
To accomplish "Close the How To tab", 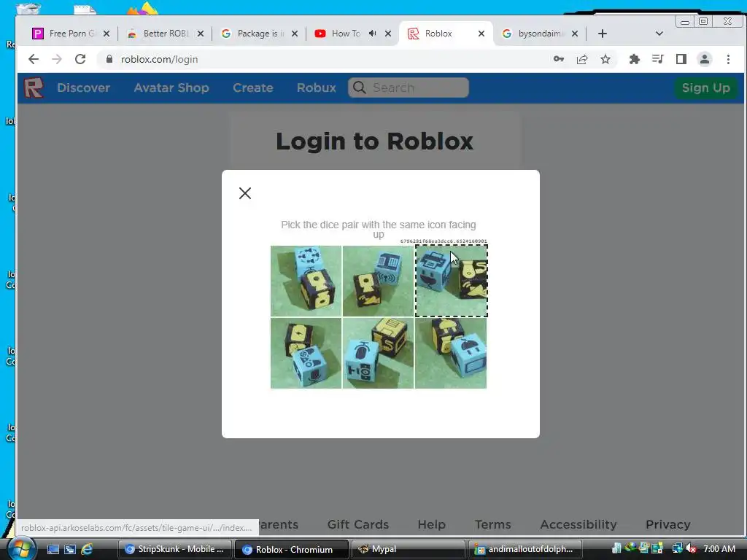I will [x=388, y=34].
